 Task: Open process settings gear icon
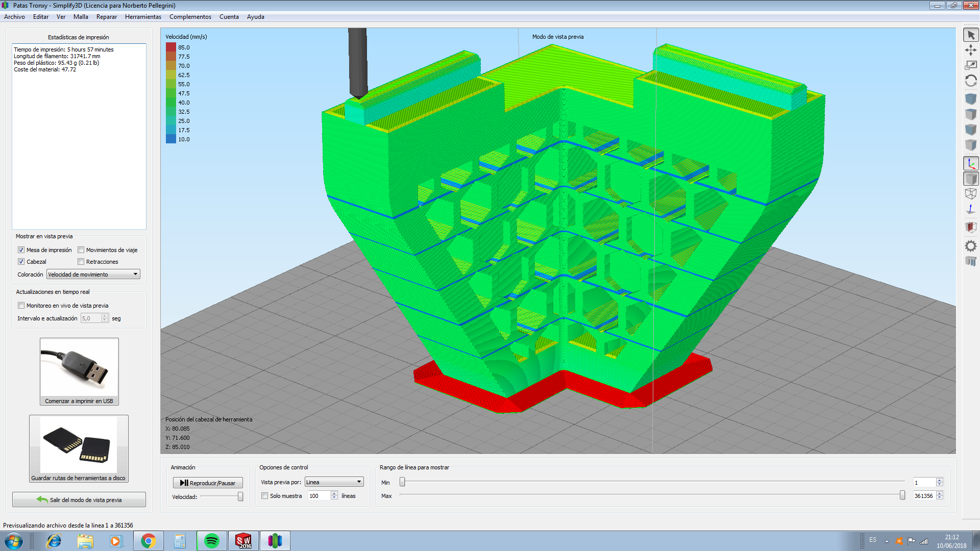(971, 246)
